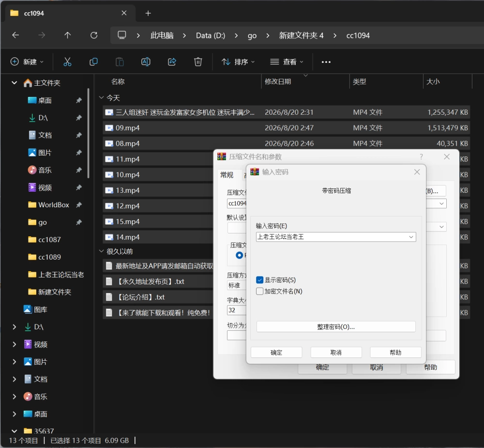
Task: Expand the 视频 tree node in sidebar
Action: (x=14, y=344)
